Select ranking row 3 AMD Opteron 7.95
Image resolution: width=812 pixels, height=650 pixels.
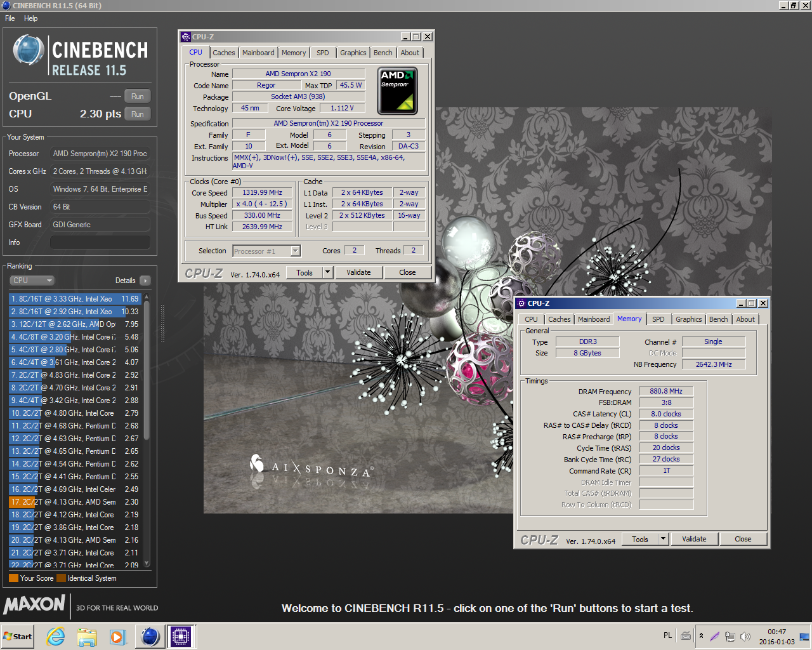[x=75, y=324]
